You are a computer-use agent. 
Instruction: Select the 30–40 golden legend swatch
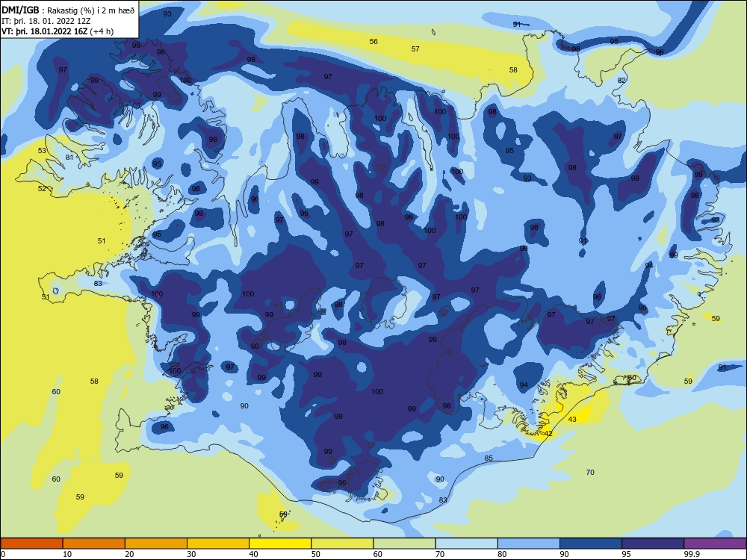pos(218,544)
